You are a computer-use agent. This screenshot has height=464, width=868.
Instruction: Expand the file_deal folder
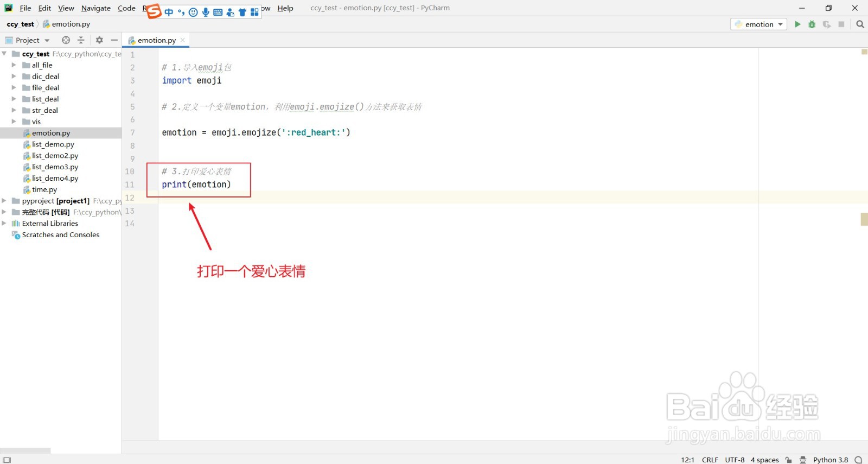14,88
